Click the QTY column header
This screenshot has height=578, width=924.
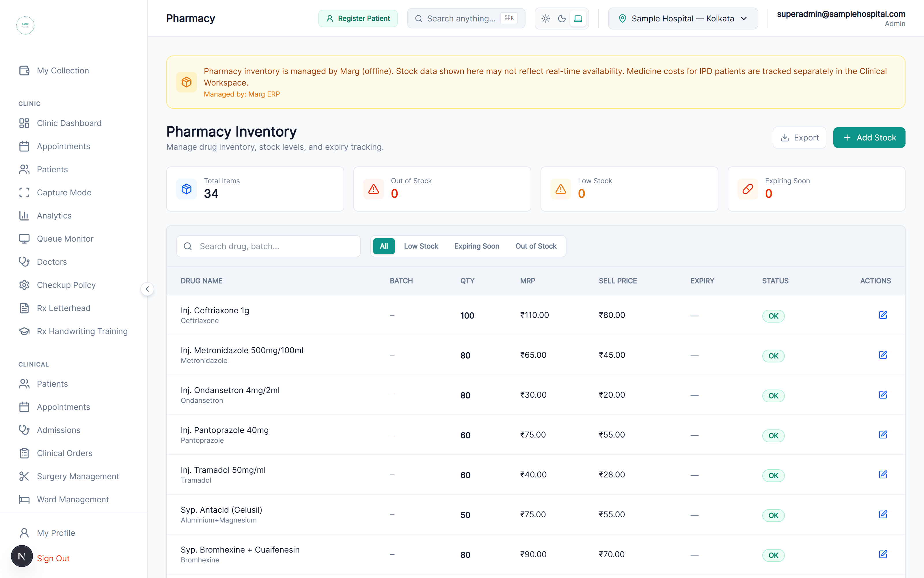point(467,281)
